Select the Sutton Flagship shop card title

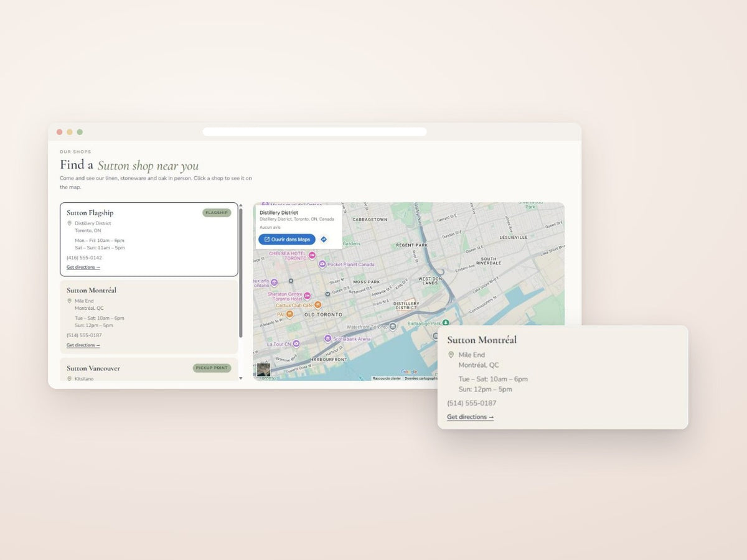click(x=90, y=213)
